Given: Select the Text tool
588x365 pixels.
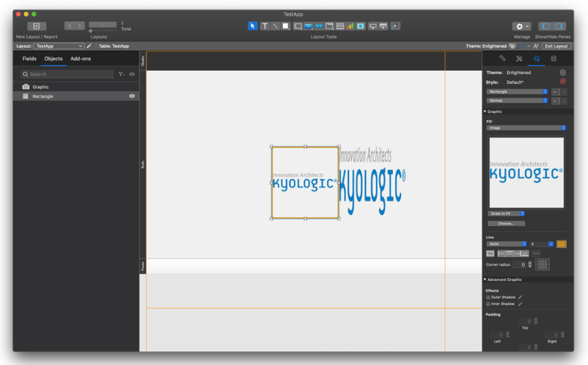Looking at the screenshot, I should click(x=265, y=26).
